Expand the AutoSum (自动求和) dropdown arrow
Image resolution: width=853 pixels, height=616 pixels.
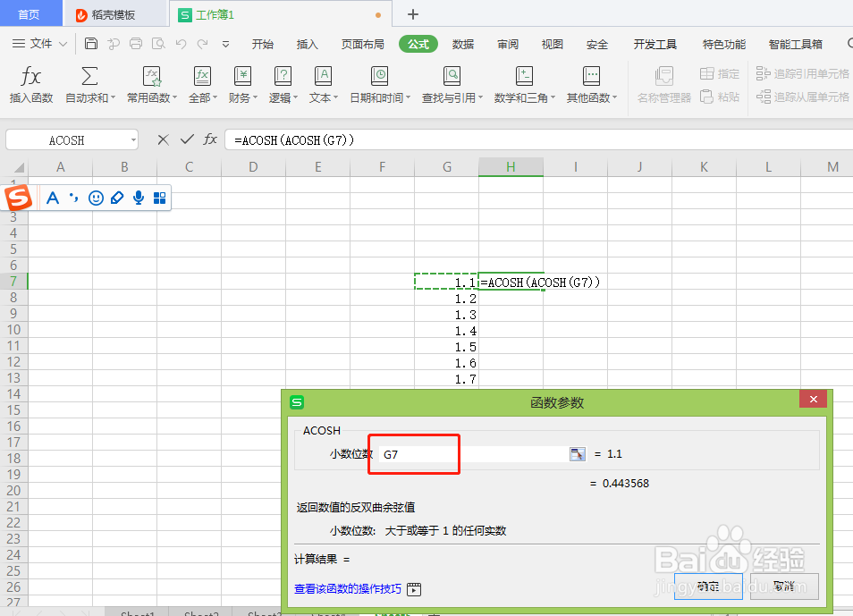pos(114,97)
